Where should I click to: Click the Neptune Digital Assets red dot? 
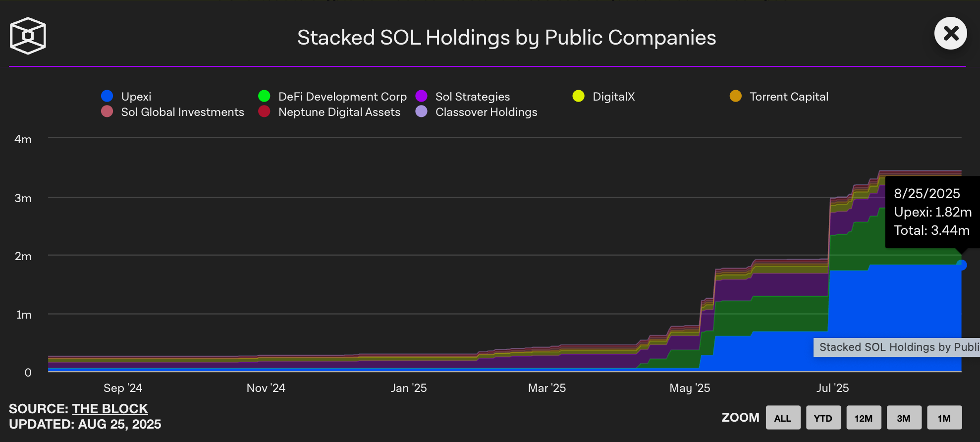pos(264,111)
